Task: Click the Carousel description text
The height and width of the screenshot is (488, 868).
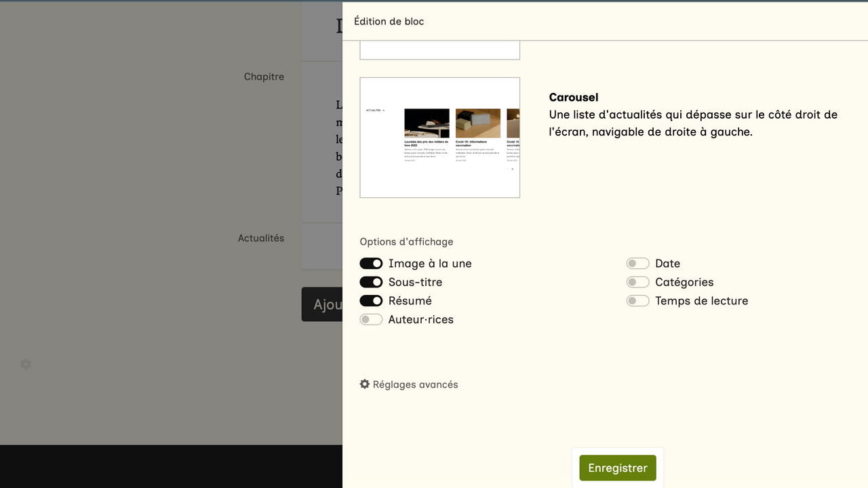Action: 693,123
